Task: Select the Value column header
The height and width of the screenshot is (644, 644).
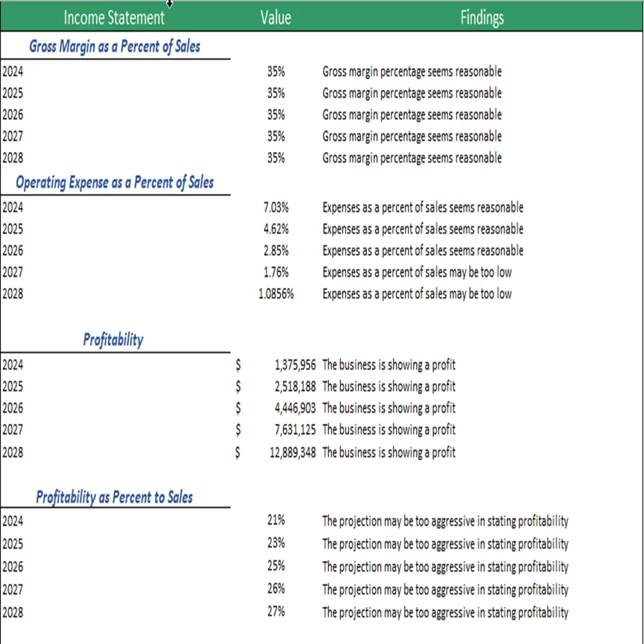Action: point(275,17)
